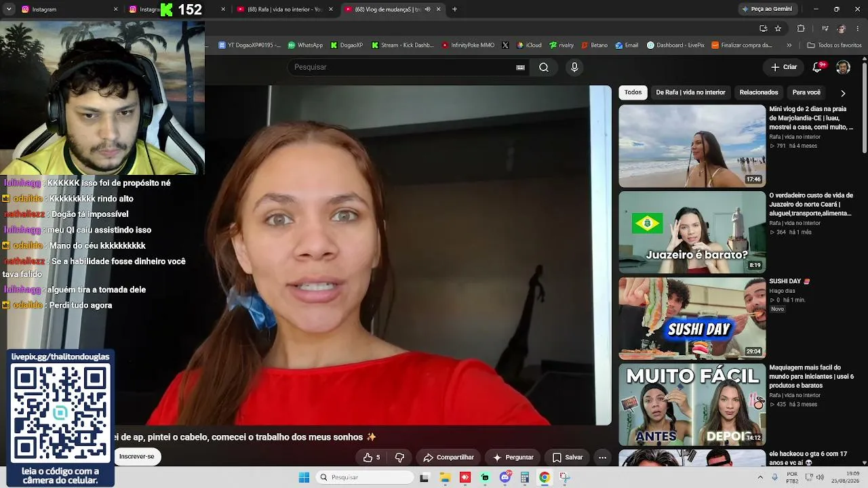Click the POR PTB2 keyboard language indicator
The image size is (868, 488).
[x=792, y=477]
